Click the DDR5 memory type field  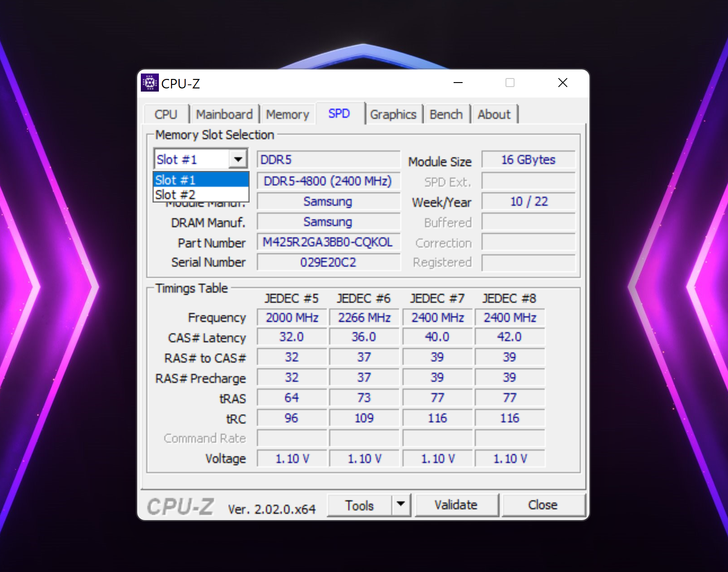329,160
